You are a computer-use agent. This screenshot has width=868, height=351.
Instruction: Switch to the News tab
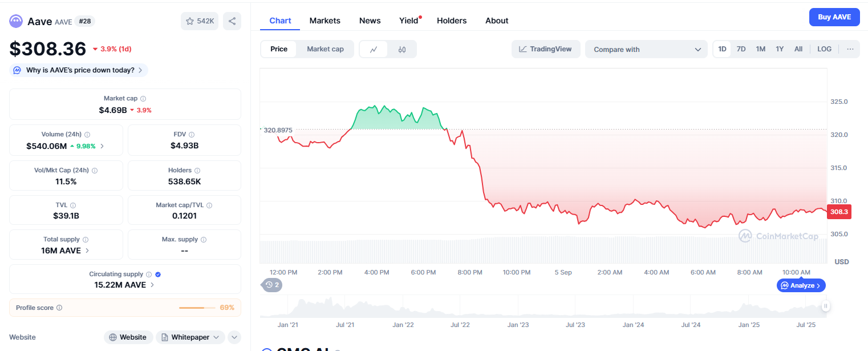pos(370,21)
